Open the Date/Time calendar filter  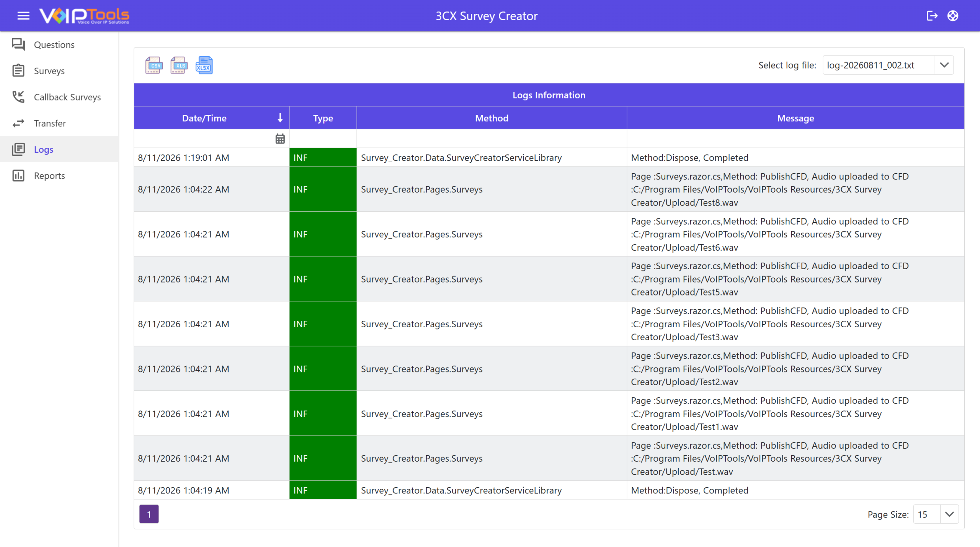click(280, 139)
